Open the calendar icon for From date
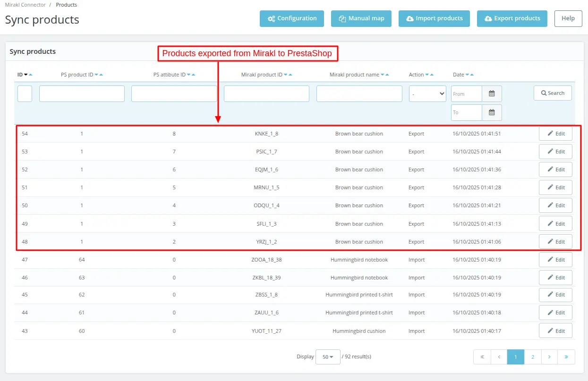This screenshot has width=588, height=381. coord(492,94)
